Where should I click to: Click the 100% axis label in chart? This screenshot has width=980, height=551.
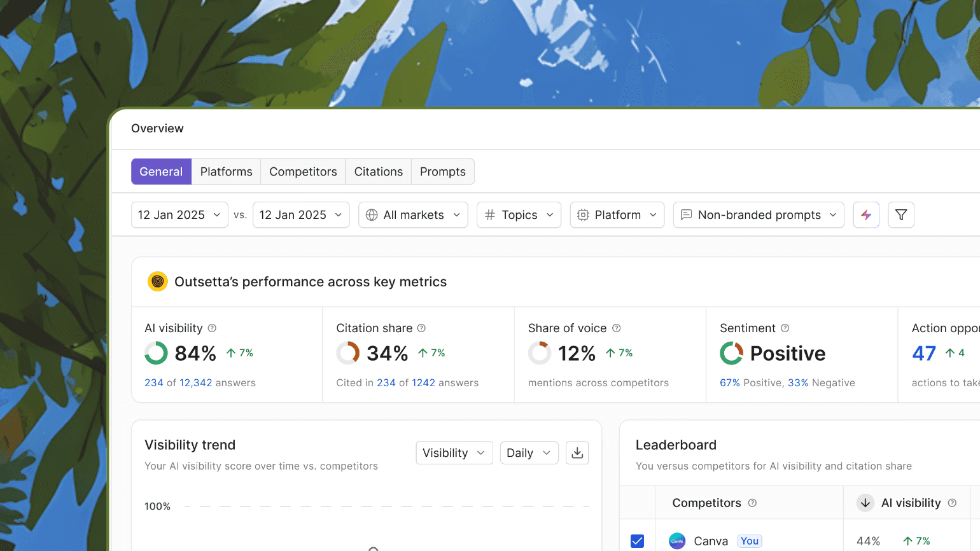pos(157,506)
